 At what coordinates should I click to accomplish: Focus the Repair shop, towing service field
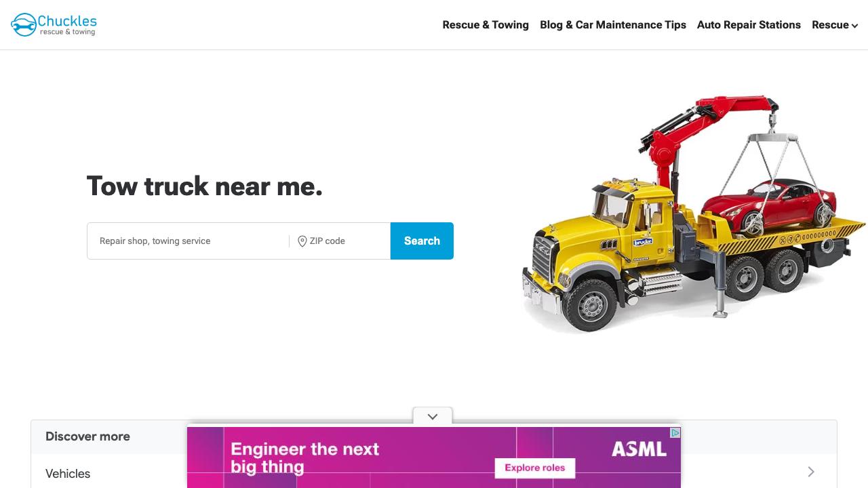tap(190, 241)
